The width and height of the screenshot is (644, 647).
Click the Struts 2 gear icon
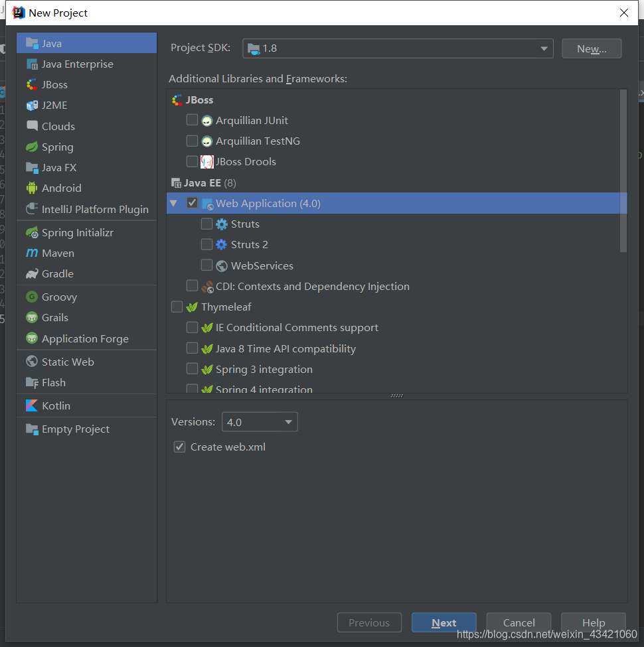[222, 245]
